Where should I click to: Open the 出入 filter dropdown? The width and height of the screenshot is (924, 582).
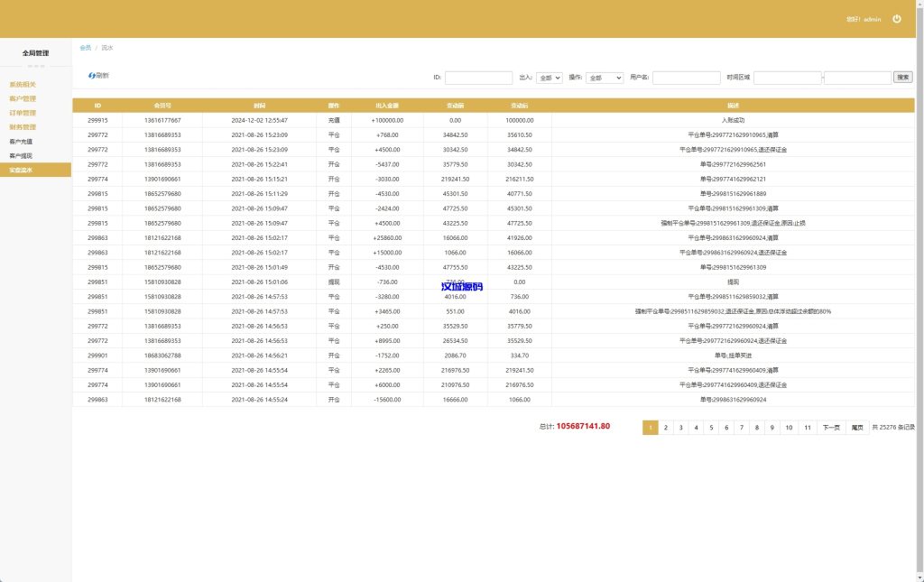coord(548,77)
